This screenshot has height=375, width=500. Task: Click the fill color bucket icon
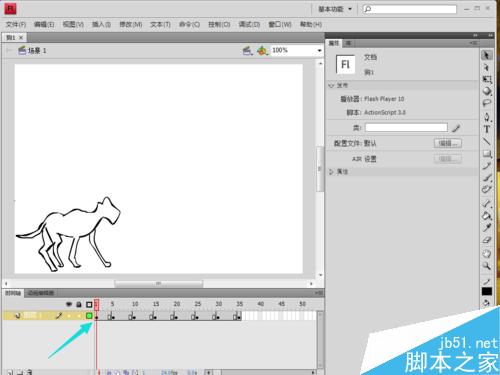487,303
